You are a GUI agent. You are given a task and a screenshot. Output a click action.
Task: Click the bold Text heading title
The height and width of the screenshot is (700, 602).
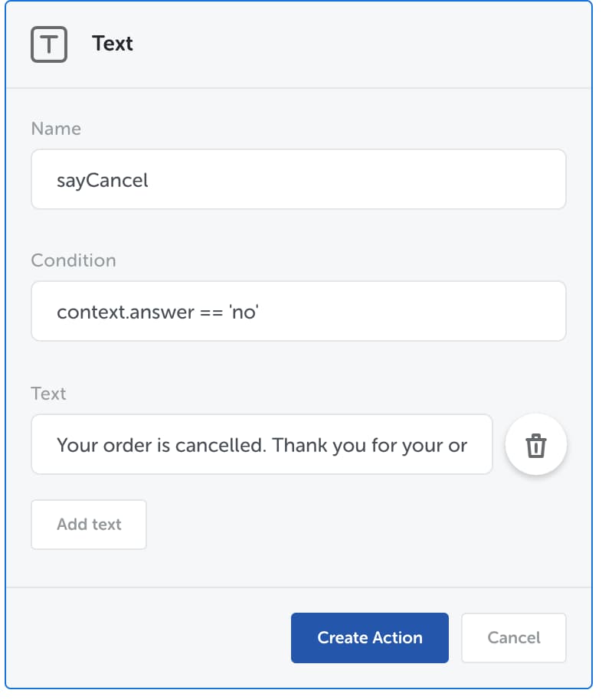[x=113, y=44]
